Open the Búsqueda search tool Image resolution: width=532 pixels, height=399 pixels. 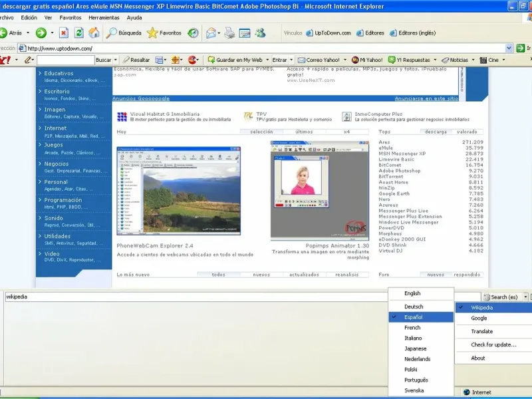pos(124,33)
